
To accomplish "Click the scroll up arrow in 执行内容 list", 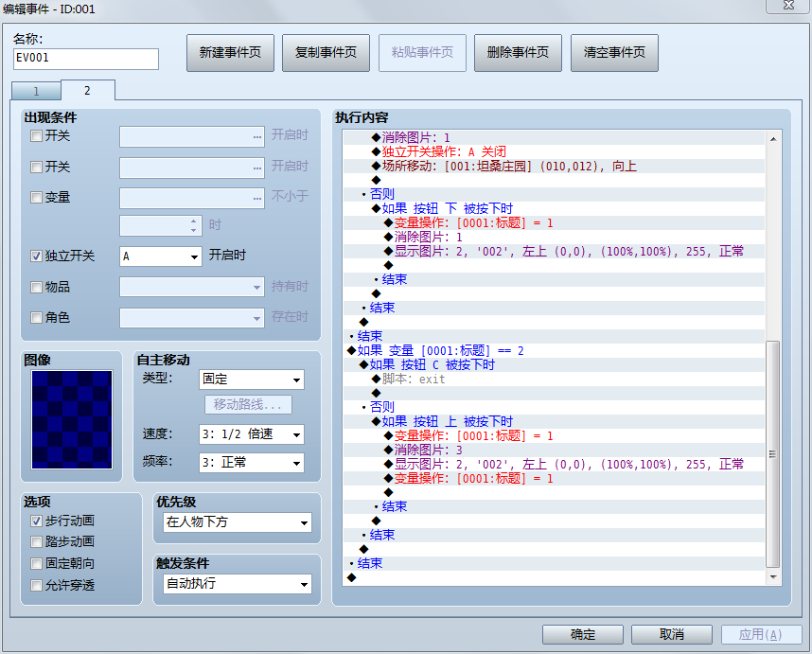I will tap(772, 139).
